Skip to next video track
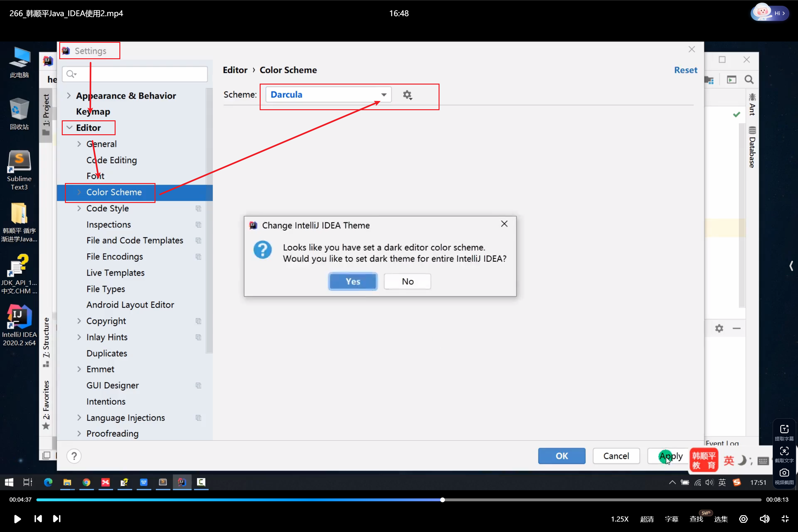This screenshot has height=532, width=798. (57, 519)
